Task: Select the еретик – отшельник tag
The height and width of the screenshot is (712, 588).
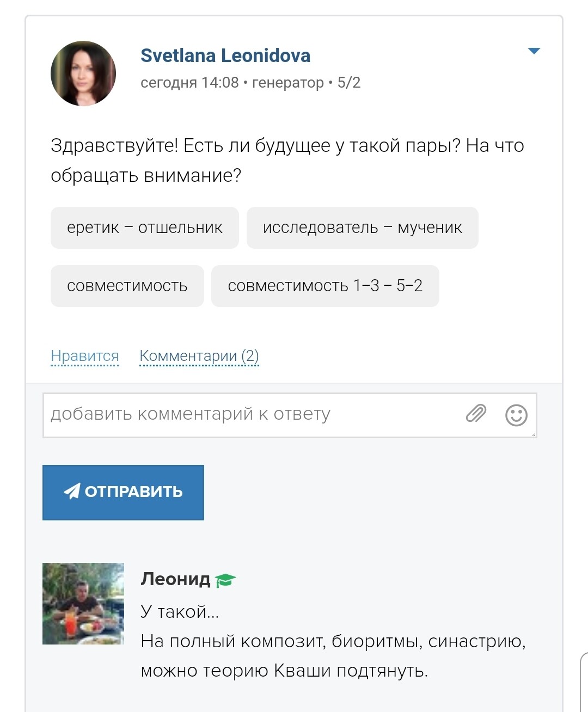Action: point(145,228)
